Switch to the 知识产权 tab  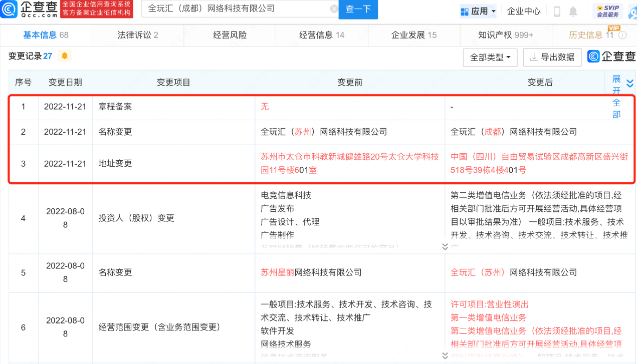(x=505, y=35)
